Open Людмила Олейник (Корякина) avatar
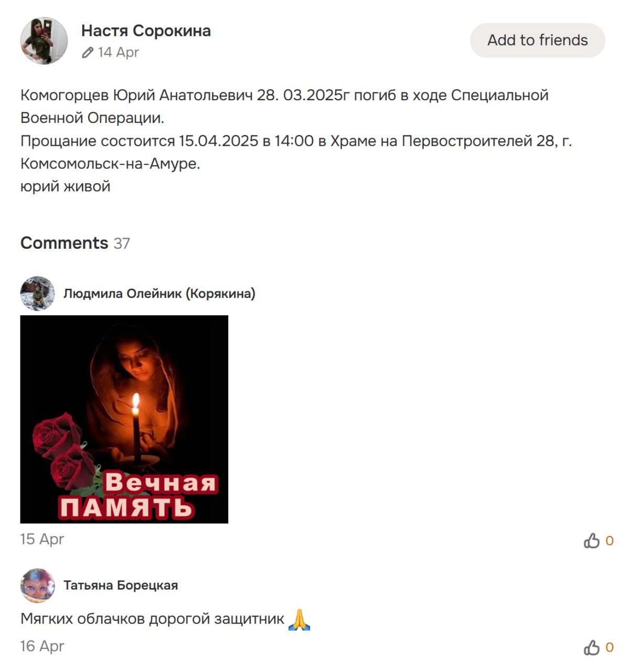The width and height of the screenshot is (629, 672). click(37, 293)
